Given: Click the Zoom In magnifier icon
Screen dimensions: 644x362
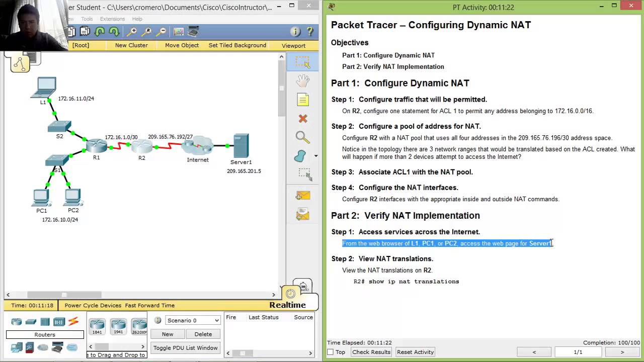Looking at the screenshot, I should [132, 32].
